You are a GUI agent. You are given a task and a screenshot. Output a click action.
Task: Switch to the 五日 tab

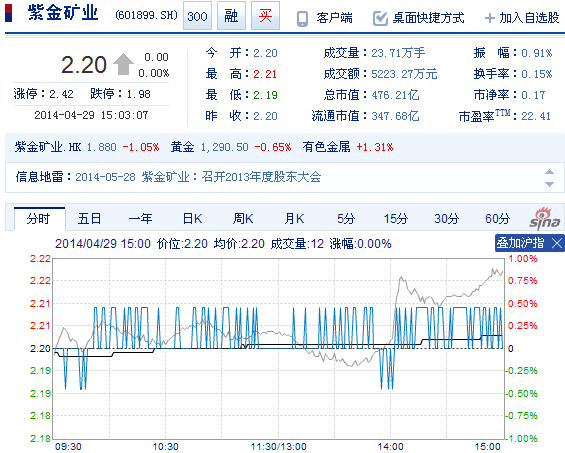click(x=89, y=219)
